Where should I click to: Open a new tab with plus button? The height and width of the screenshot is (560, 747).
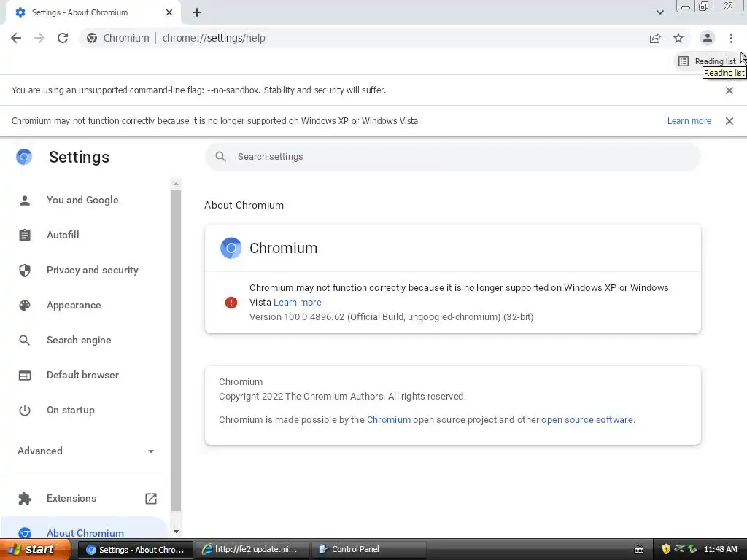tap(197, 13)
